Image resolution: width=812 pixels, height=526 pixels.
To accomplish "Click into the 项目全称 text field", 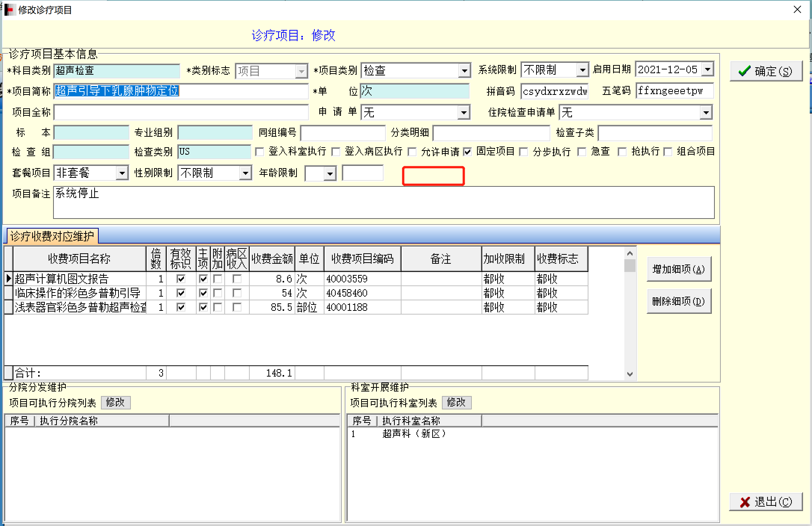I will [x=181, y=112].
